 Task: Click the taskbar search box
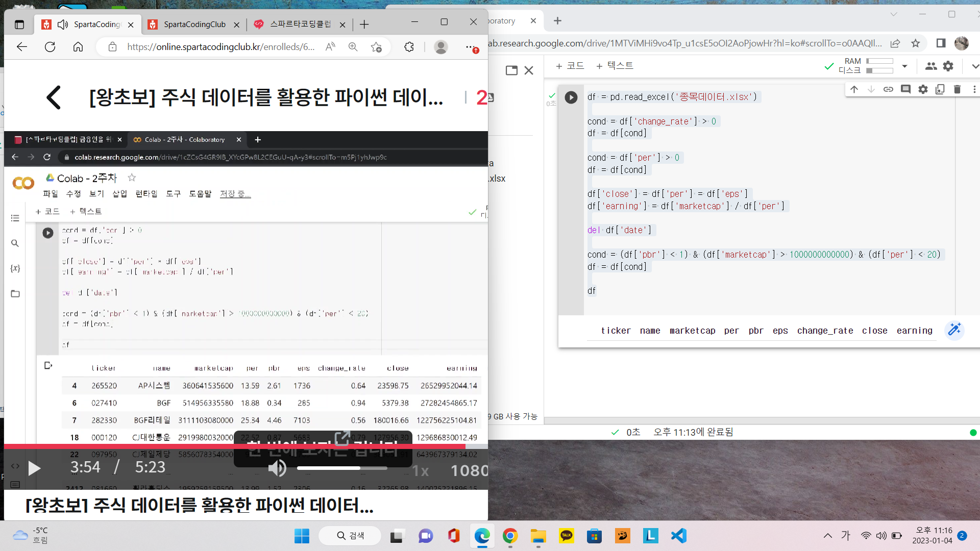[350, 536]
